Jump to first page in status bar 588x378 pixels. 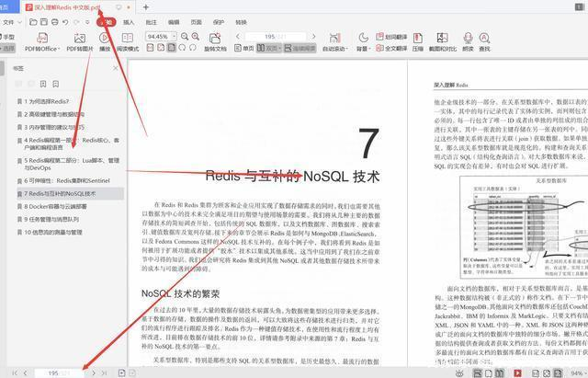pyautogui.click(x=15, y=372)
